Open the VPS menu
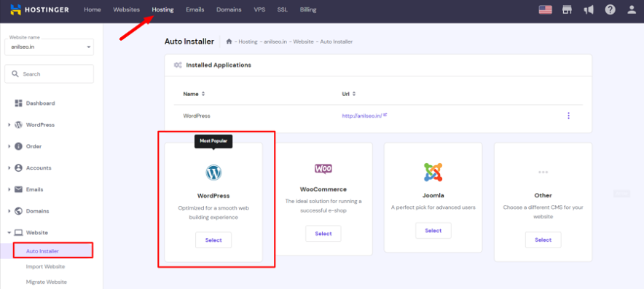This screenshot has height=289, width=644. coord(259,9)
